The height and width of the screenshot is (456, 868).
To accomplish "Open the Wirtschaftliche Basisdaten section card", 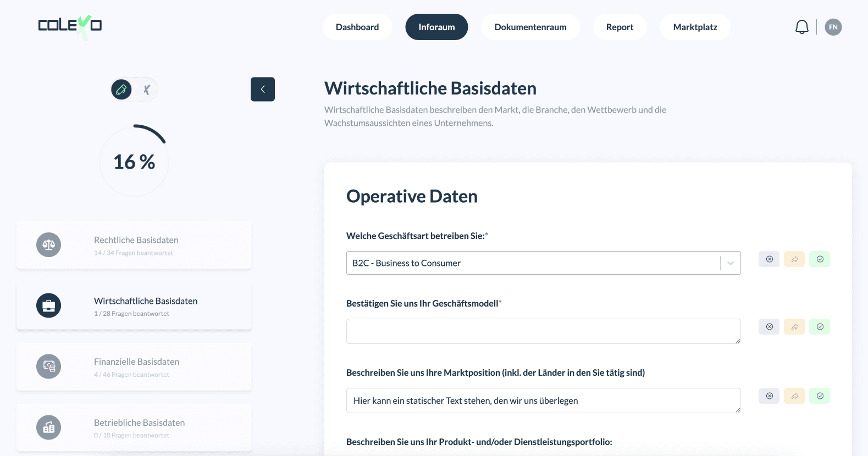I will click(x=134, y=306).
